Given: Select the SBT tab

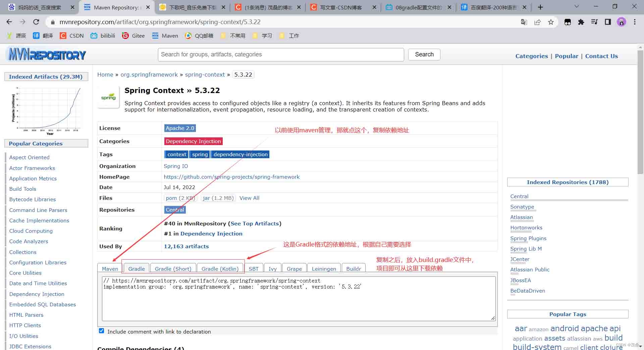Looking at the screenshot, I should (x=254, y=268).
